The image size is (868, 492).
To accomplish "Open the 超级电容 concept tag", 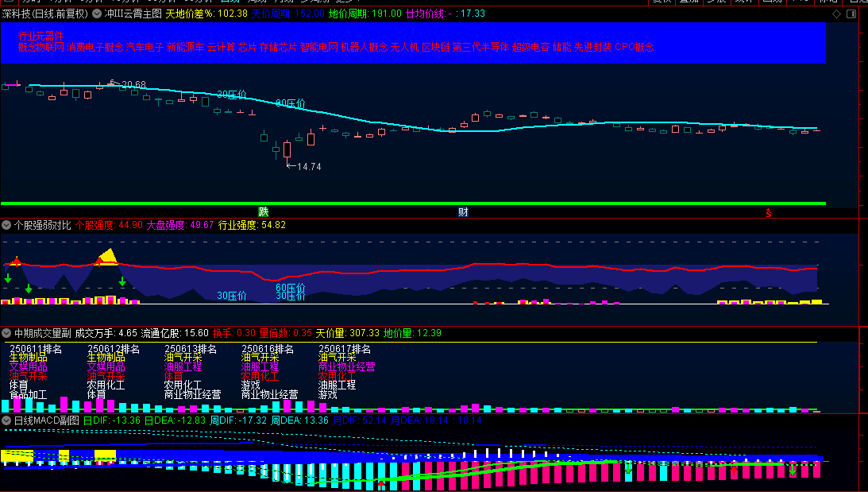I will click(530, 47).
